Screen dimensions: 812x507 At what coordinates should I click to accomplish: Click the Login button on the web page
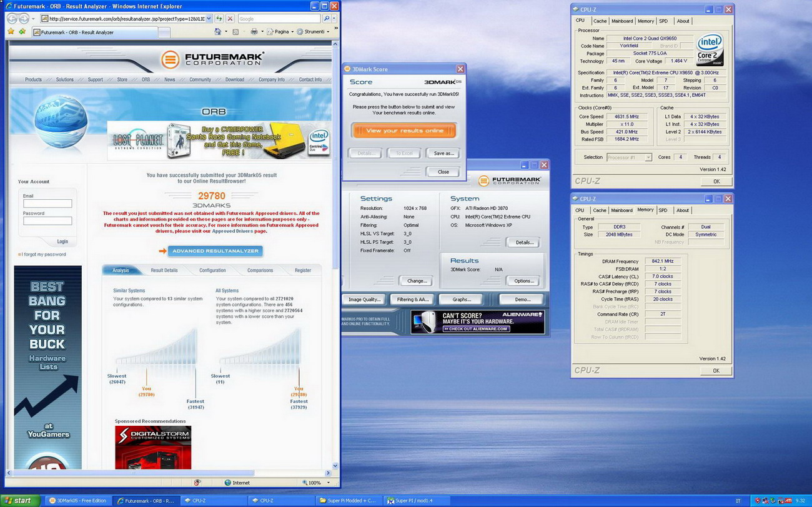coord(62,241)
